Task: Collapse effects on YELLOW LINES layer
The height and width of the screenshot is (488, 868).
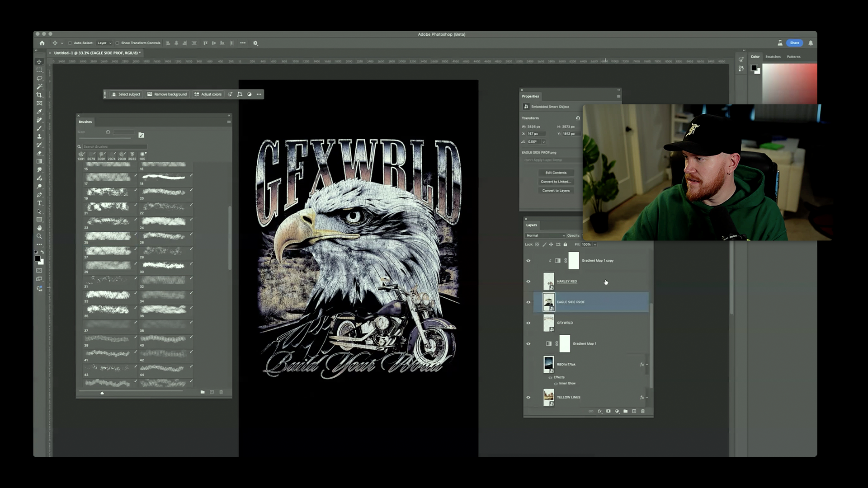Action: coord(647,398)
